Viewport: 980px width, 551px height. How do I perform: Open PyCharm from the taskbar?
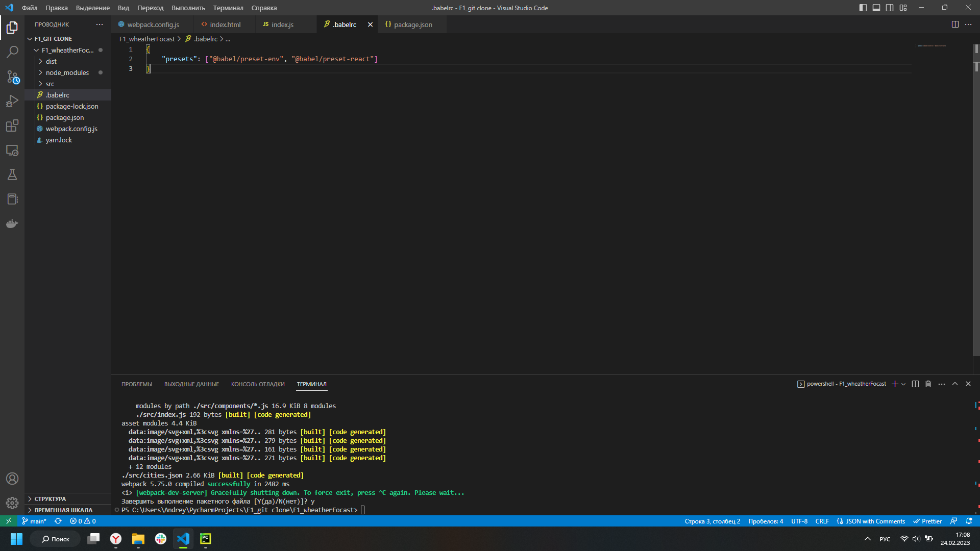[206, 539]
